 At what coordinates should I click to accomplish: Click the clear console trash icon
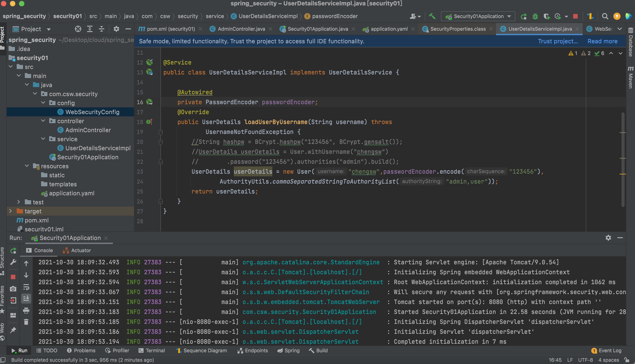[x=26, y=322]
